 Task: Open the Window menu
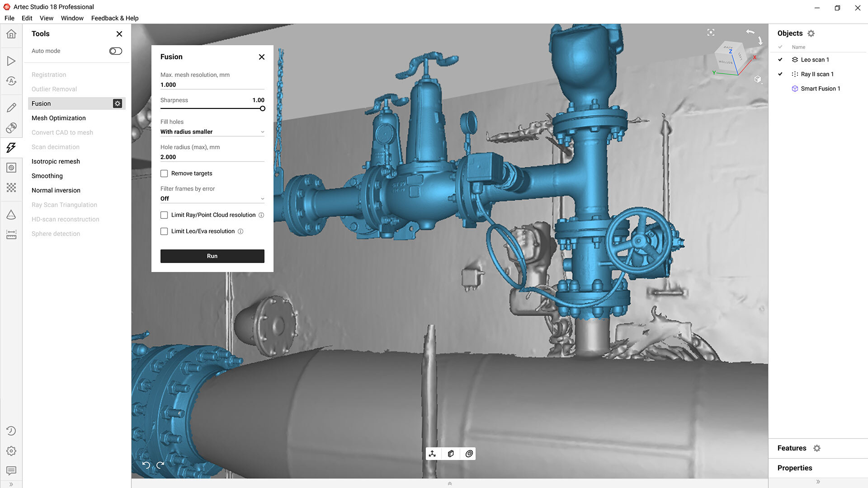pos(72,18)
